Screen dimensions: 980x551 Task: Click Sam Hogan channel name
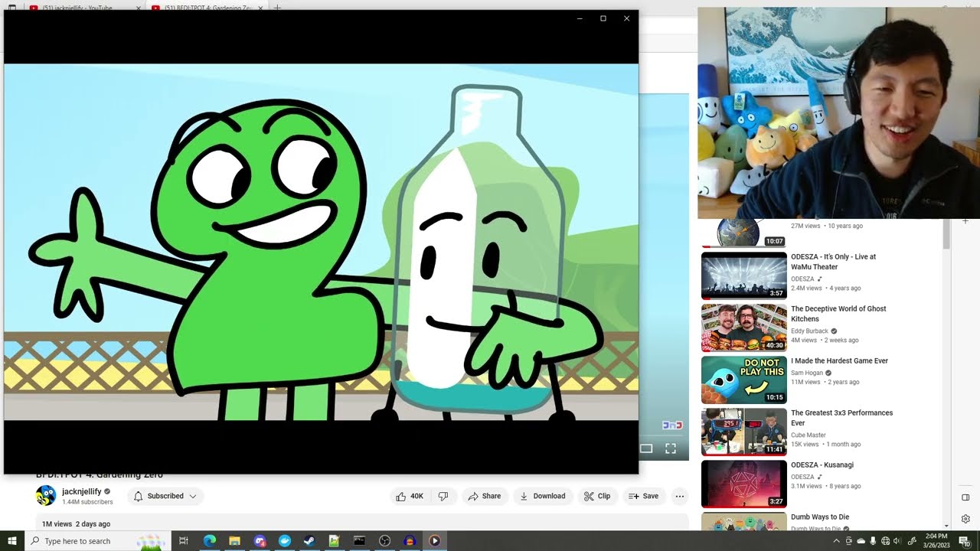pos(807,373)
